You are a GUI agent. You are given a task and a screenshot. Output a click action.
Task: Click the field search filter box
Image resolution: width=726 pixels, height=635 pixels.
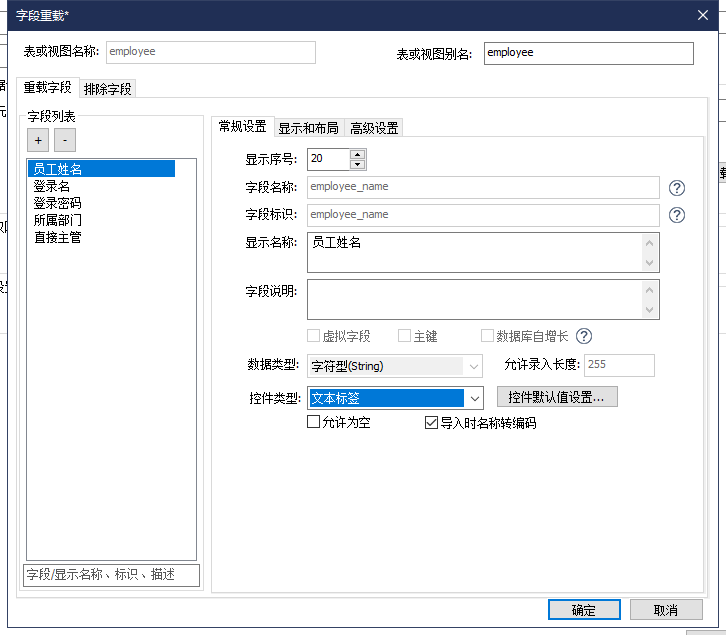pyautogui.click(x=111, y=575)
